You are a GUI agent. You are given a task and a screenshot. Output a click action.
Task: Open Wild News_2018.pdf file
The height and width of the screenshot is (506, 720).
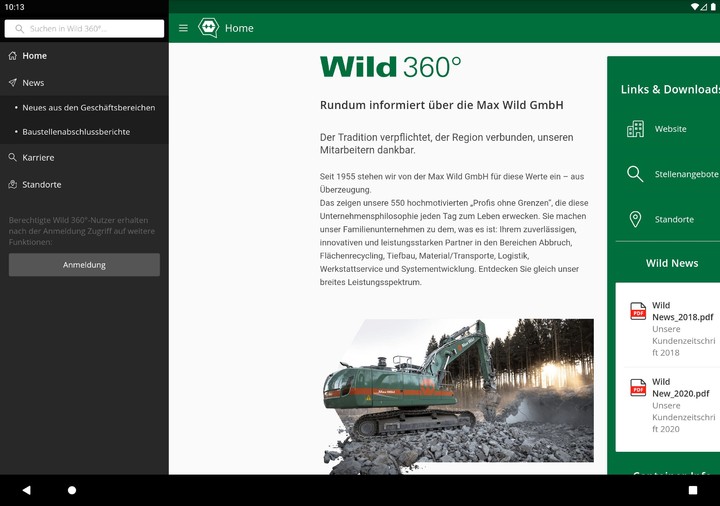pos(682,311)
